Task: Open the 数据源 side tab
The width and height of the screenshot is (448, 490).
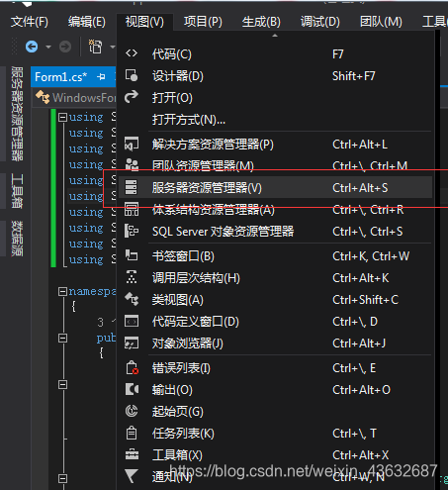Action: click(17, 239)
